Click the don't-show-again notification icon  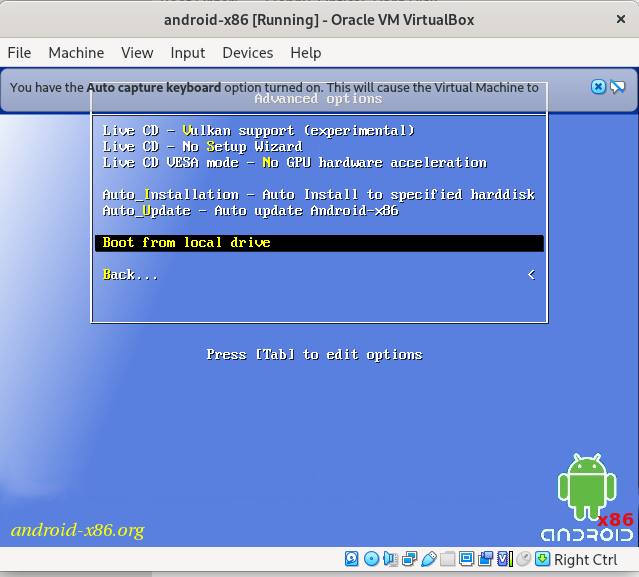pyautogui.click(x=617, y=87)
